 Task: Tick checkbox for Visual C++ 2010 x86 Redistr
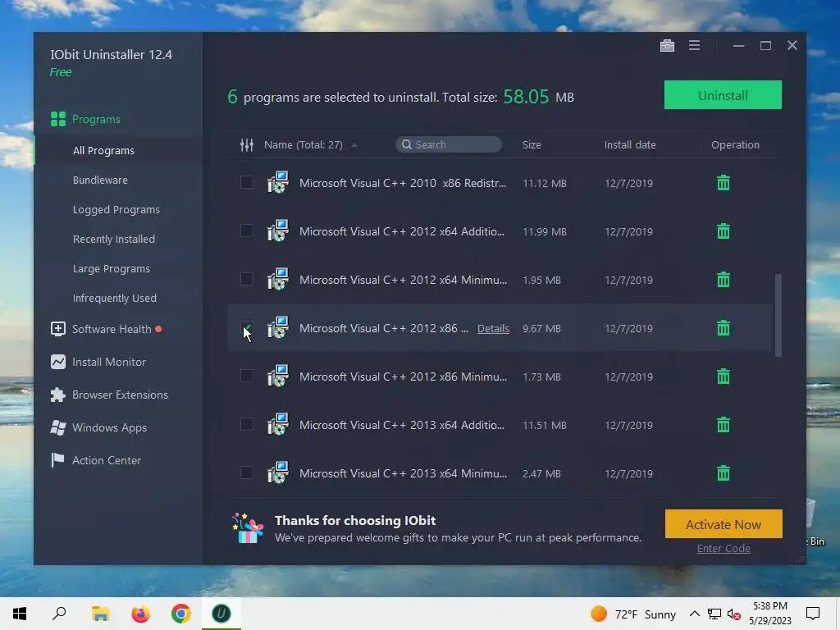coord(246,182)
